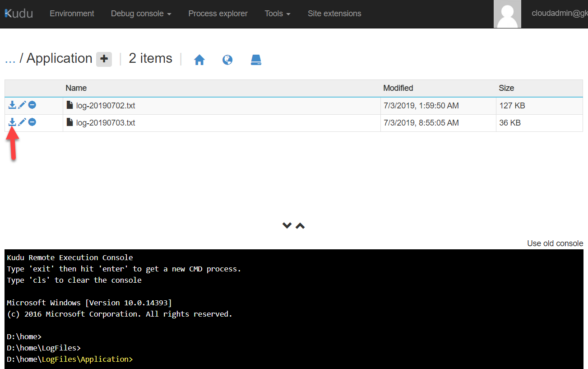Expand console with up chevron

click(300, 225)
